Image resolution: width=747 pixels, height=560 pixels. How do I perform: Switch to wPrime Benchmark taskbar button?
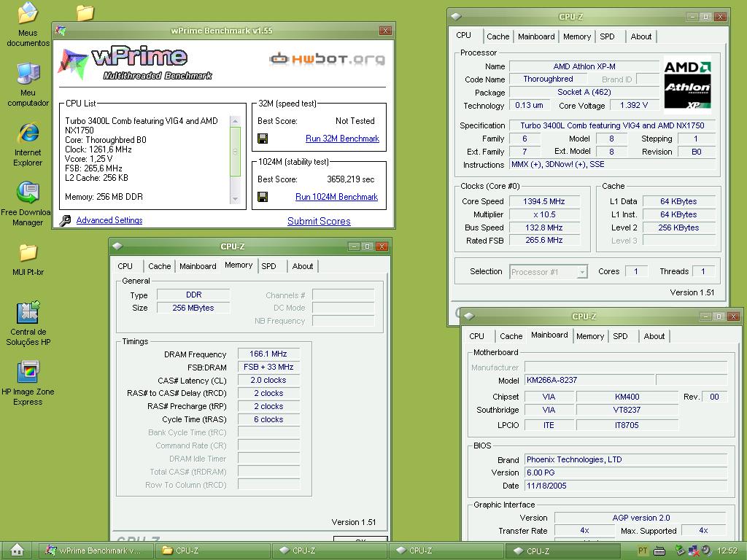click(x=96, y=551)
